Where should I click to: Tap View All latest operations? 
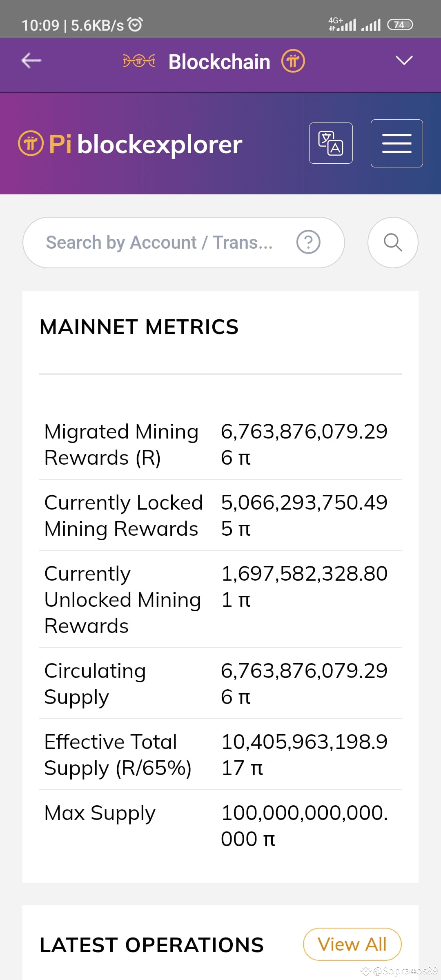(352, 944)
